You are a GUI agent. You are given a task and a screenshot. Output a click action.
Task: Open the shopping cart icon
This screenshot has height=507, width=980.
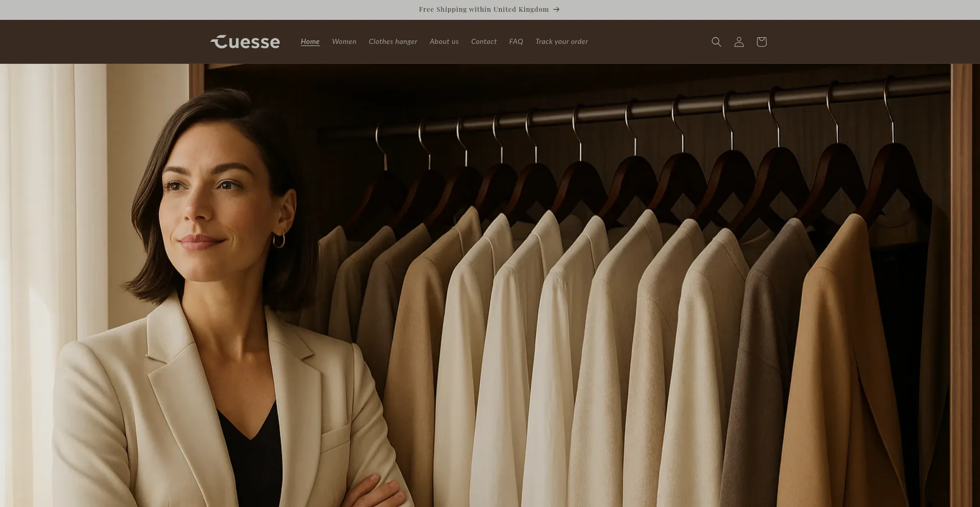tap(761, 42)
